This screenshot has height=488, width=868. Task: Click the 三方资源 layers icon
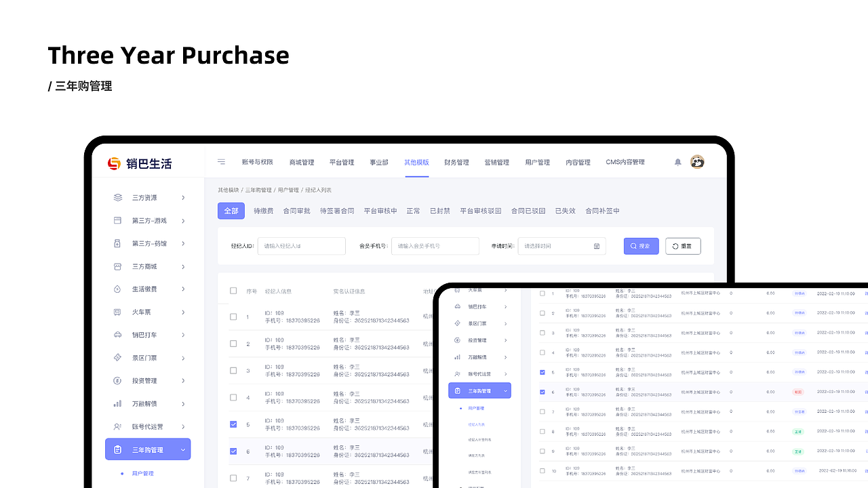coord(118,198)
